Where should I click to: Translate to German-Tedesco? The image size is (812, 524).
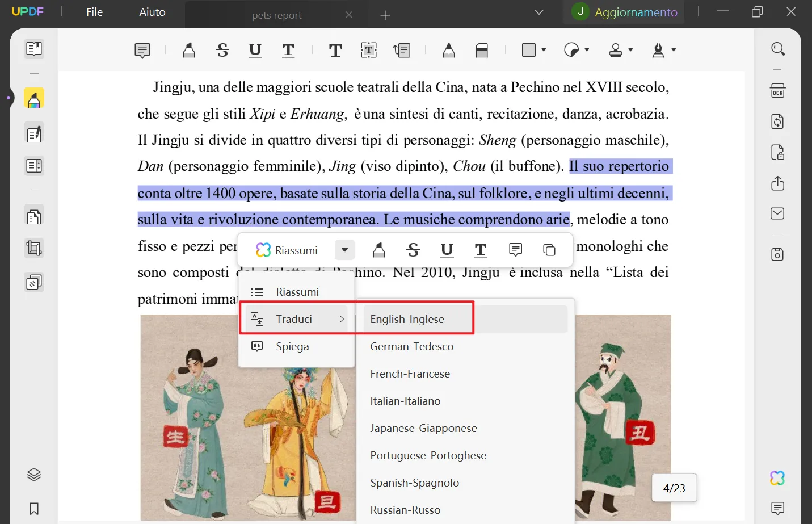pyautogui.click(x=465, y=346)
